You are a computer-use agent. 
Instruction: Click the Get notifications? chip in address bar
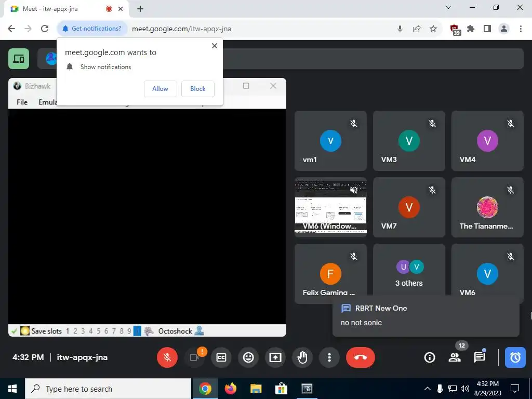[92, 29]
